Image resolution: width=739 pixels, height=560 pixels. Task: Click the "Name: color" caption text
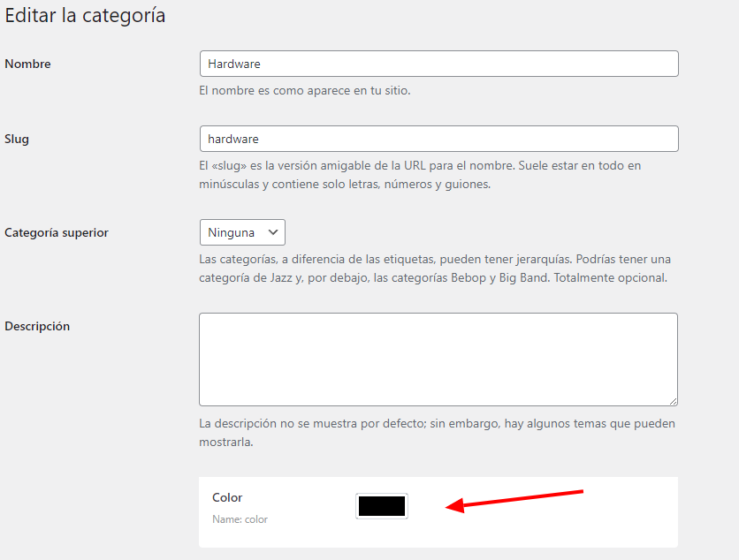click(240, 519)
